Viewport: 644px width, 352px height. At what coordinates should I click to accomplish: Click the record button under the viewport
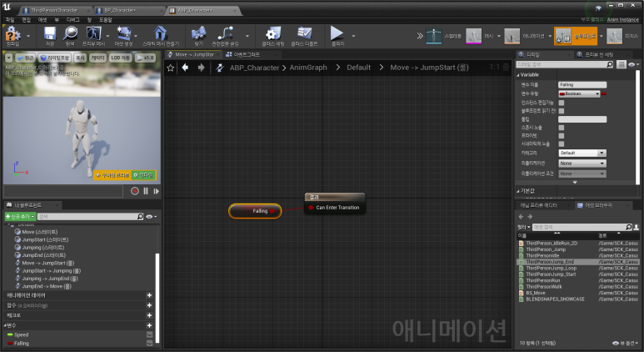[x=135, y=191]
